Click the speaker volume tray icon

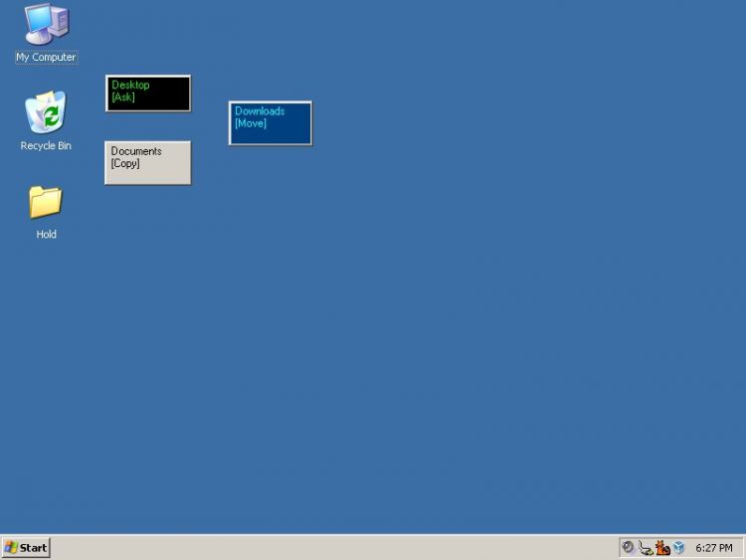point(628,548)
